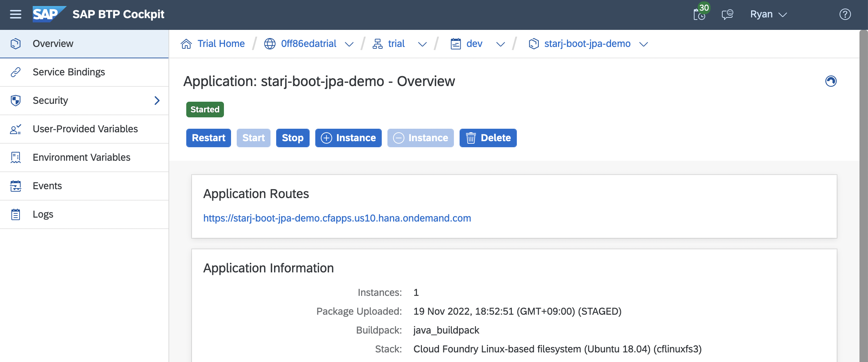The height and width of the screenshot is (362, 868).
Task: Click the java_buildpack value
Action: click(x=446, y=330)
